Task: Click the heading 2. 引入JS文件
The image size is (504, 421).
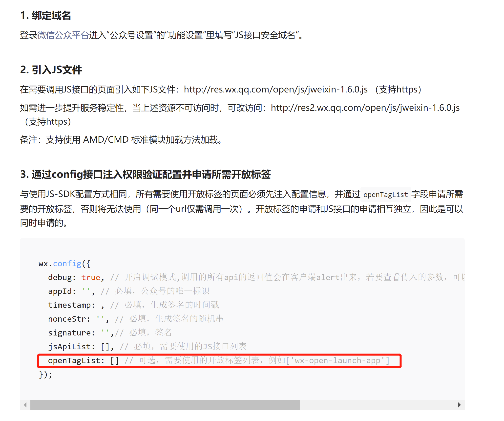Action: [x=51, y=70]
